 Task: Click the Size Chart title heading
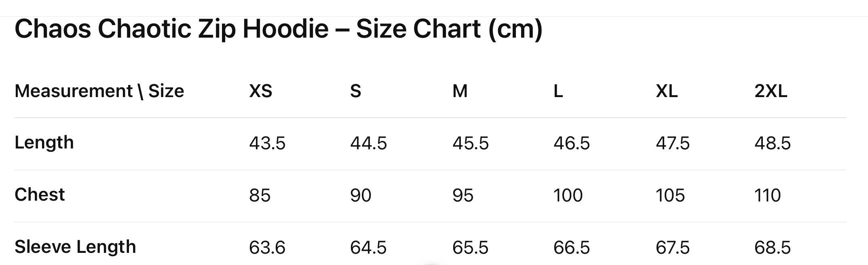click(278, 29)
